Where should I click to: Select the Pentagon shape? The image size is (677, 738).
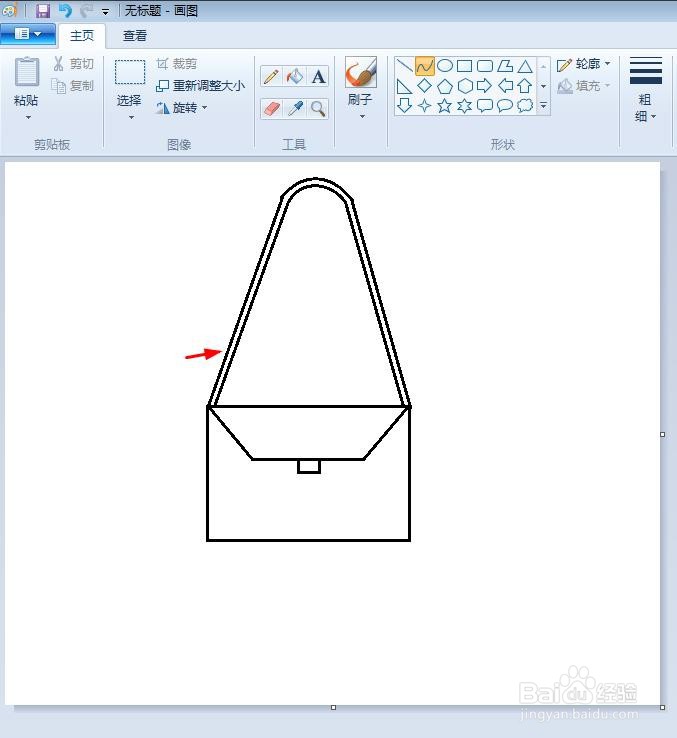coord(445,86)
